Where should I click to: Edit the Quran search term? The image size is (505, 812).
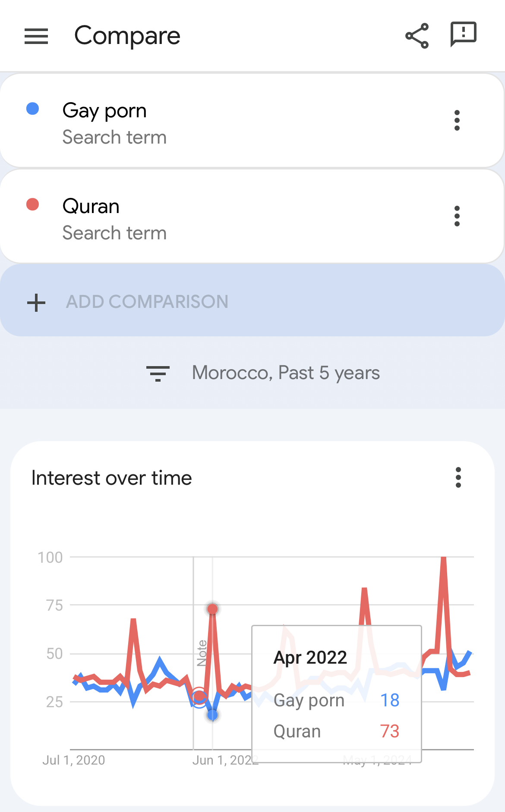tap(91, 206)
